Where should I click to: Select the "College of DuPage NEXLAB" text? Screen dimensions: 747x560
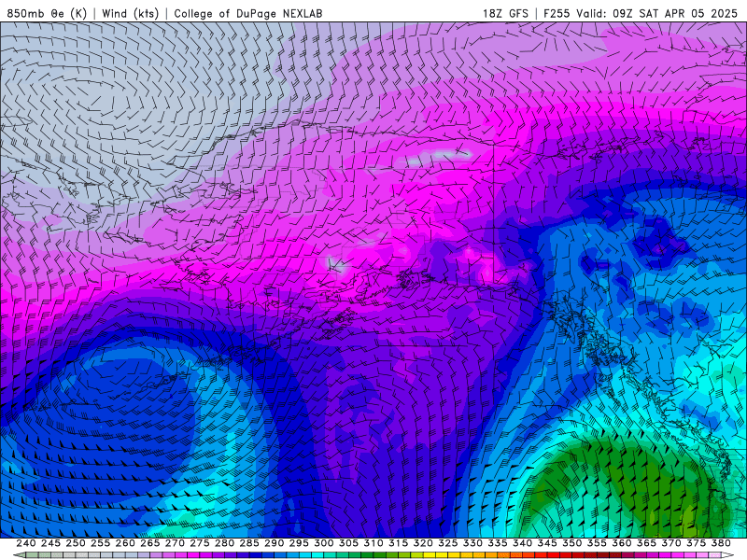[x=248, y=14]
